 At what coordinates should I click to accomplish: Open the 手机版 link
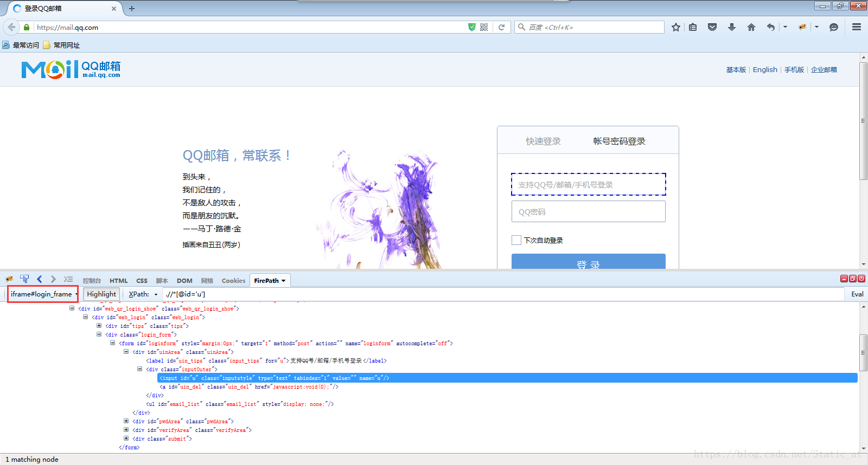(x=794, y=69)
